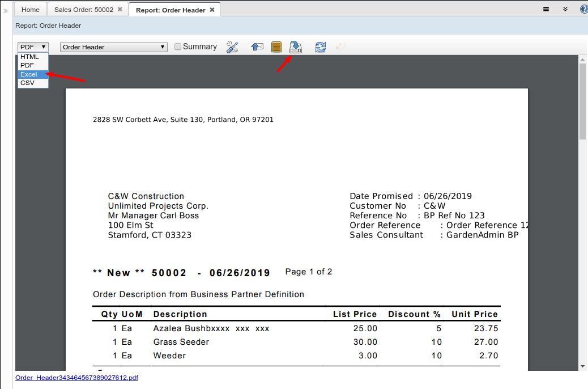The image size is (588, 389).
Task: Click the Archive report icon
Action: click(276, 47)
